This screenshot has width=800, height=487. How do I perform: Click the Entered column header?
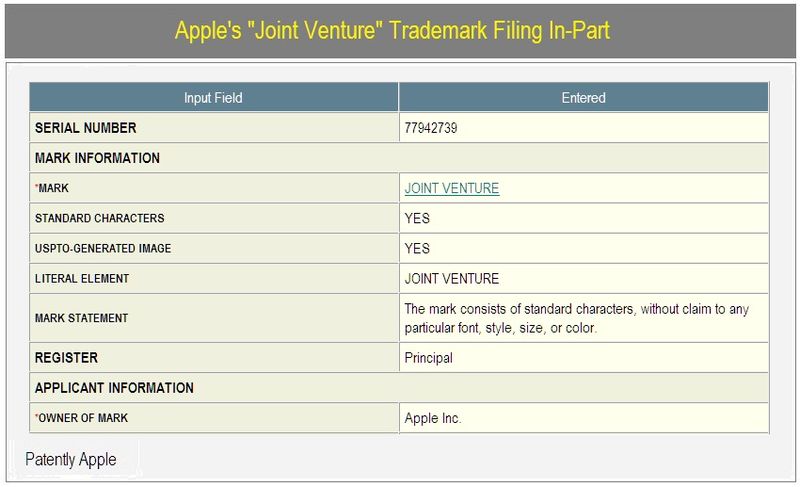click(x=584, y=97)
